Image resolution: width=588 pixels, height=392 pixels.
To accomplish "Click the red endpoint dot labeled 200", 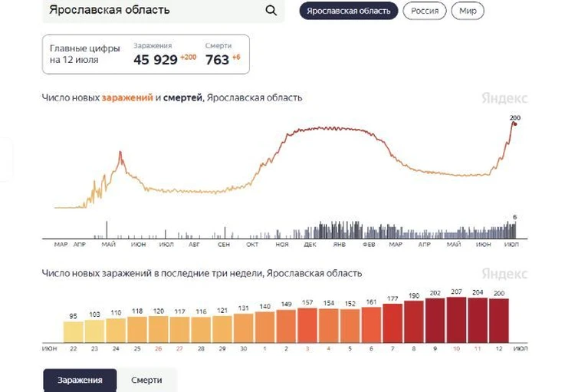I will 515,124.
